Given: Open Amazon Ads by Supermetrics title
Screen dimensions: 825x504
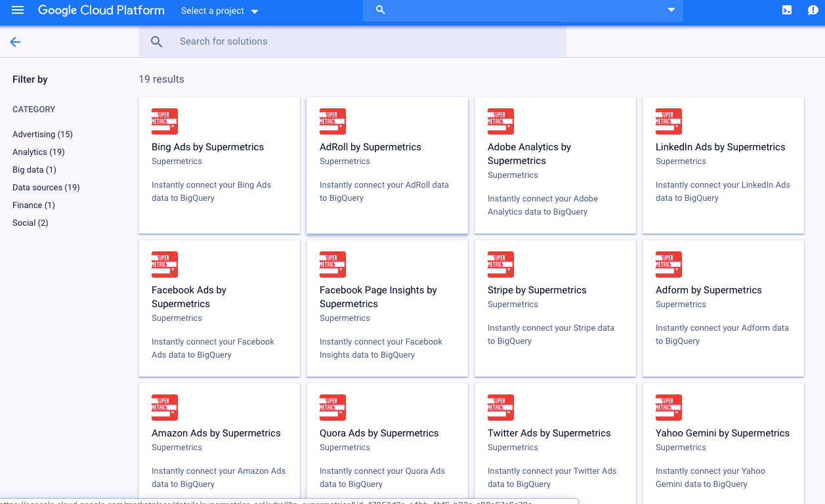Looking at the screenshot, I should [216, 433].
